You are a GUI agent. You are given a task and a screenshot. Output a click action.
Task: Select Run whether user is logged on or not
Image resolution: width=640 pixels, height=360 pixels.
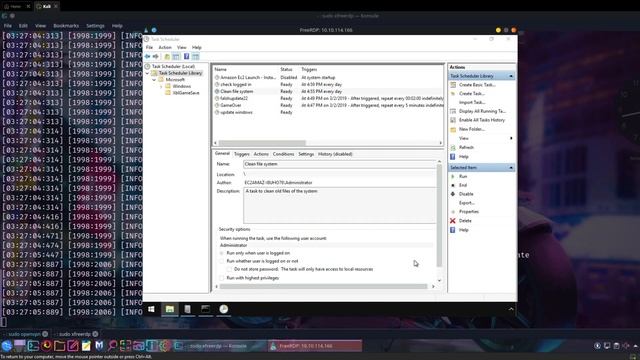[222, 261]
